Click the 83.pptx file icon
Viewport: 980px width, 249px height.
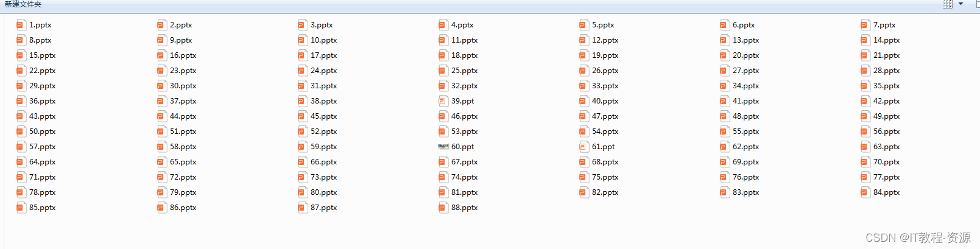click(724, 192)
